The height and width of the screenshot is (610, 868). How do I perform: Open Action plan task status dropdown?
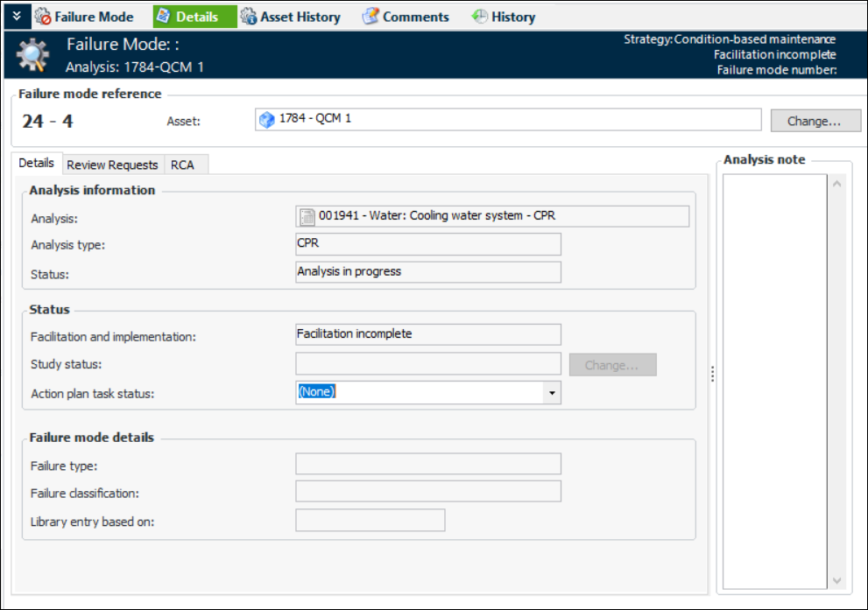pos(551,393)
